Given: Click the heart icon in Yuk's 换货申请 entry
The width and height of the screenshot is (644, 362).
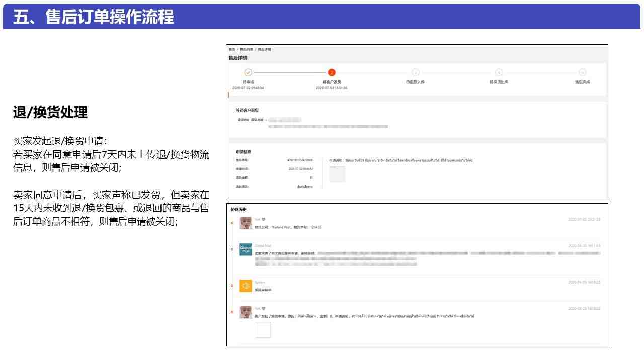Looking at the screenshot, I should pos(264,308).
